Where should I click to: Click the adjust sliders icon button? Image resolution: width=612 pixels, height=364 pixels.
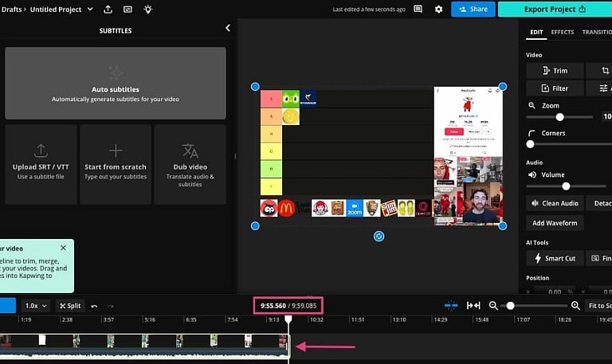(599, 88)
